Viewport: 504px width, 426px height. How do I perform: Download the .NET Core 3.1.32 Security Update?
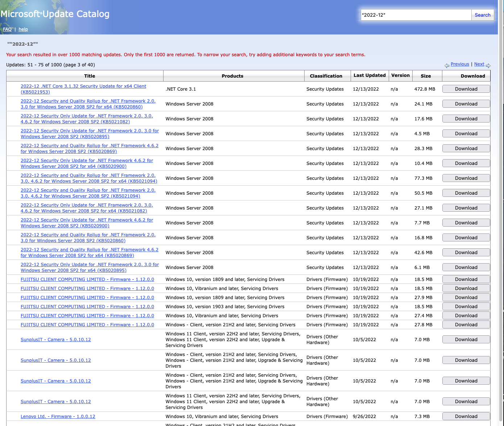point(466,89)
